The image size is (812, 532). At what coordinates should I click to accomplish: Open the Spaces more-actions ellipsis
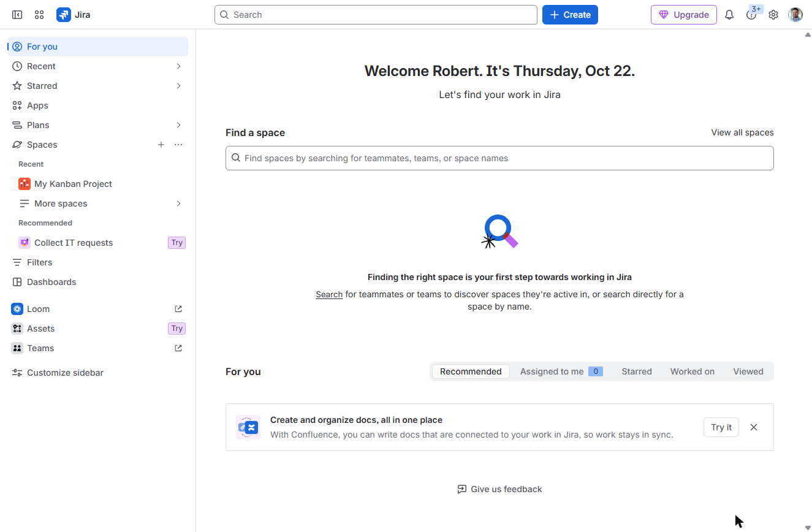[178, 145]
